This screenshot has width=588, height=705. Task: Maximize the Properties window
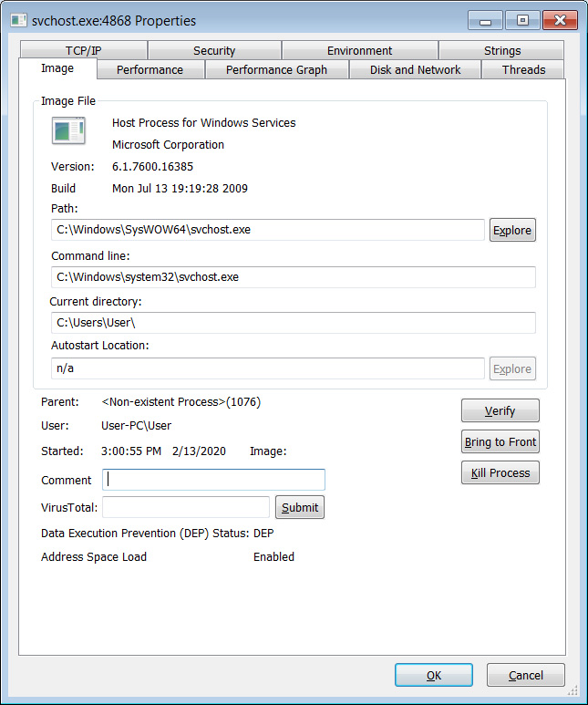pos(522,21)
